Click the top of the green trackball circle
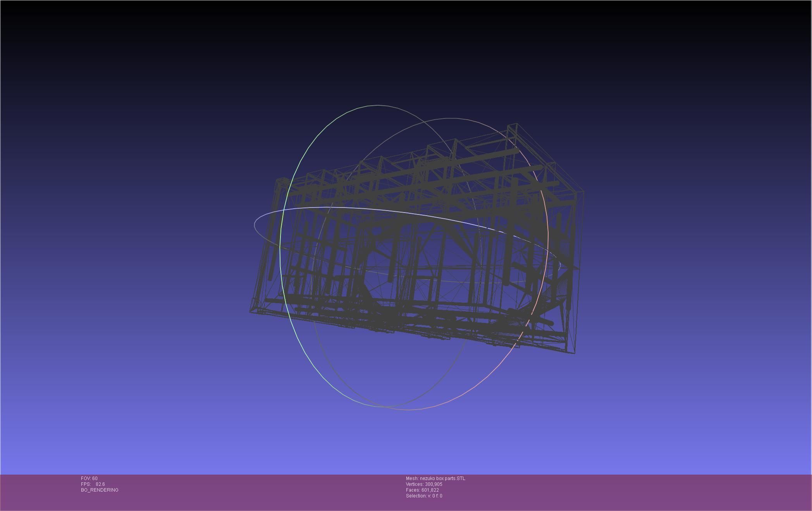 point(378,105)
